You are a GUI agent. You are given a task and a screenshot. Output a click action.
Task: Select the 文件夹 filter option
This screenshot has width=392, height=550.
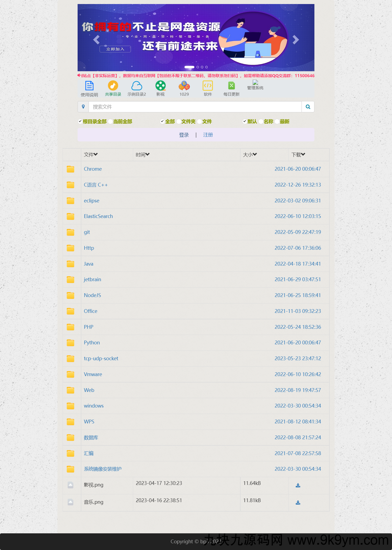click(179, 122)
